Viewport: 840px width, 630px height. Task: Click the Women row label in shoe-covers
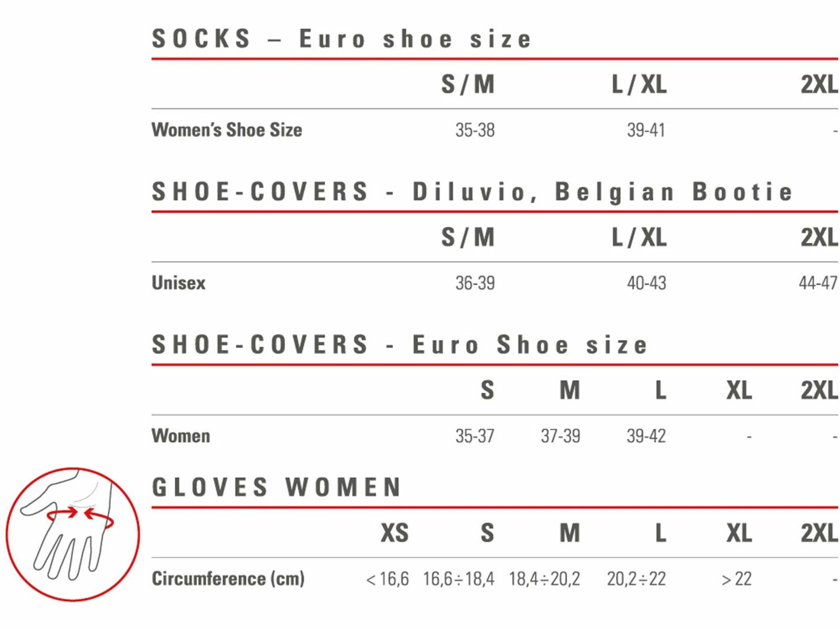click(181, 436)
